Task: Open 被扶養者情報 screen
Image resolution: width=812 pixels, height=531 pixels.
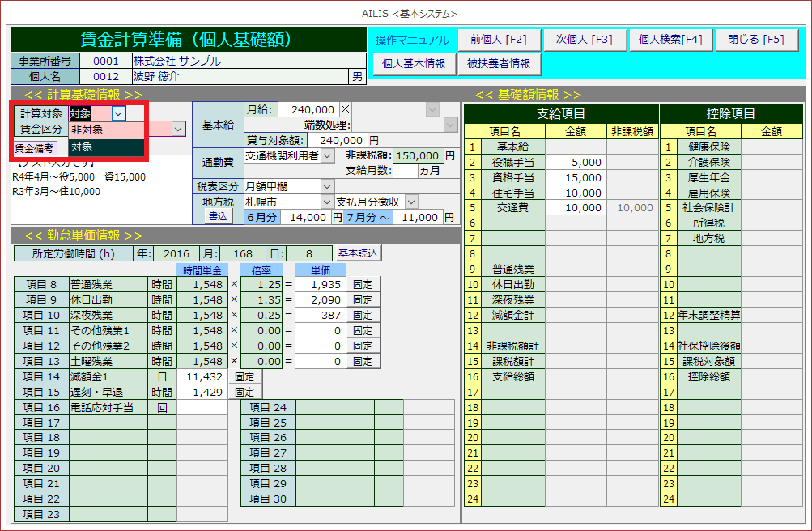Action: 499,63
